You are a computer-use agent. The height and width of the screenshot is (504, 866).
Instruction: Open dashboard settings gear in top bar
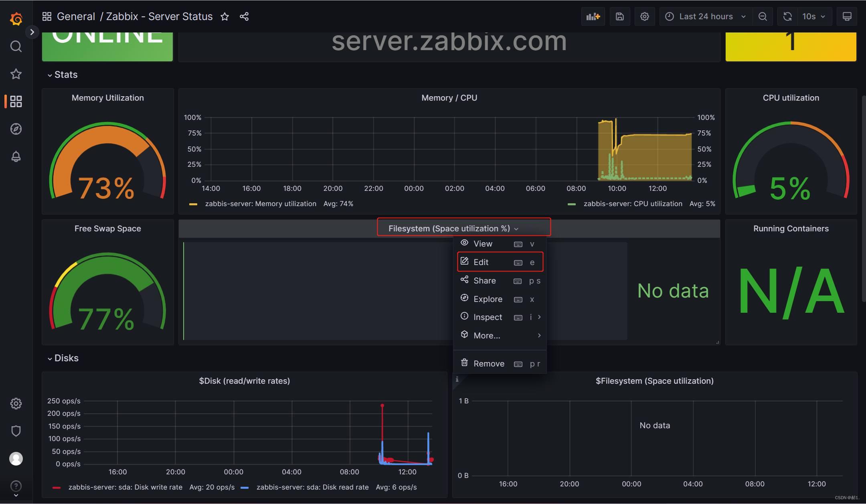click(x=644, y=16)
